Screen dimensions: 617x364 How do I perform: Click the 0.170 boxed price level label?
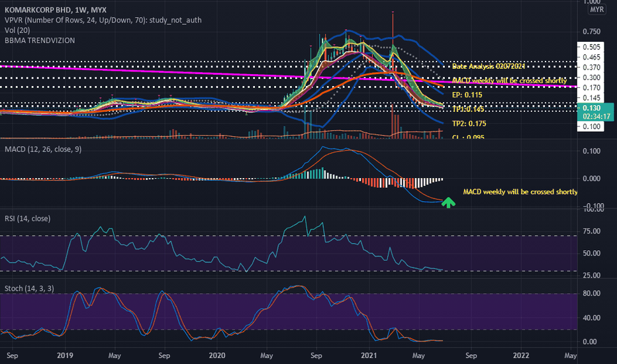pos(591,88)
